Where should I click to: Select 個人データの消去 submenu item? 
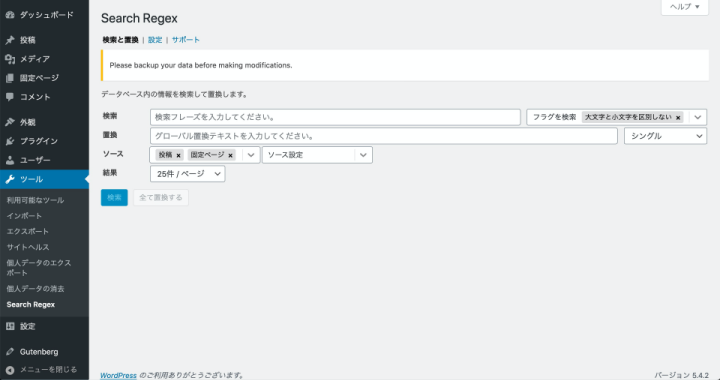35,289
